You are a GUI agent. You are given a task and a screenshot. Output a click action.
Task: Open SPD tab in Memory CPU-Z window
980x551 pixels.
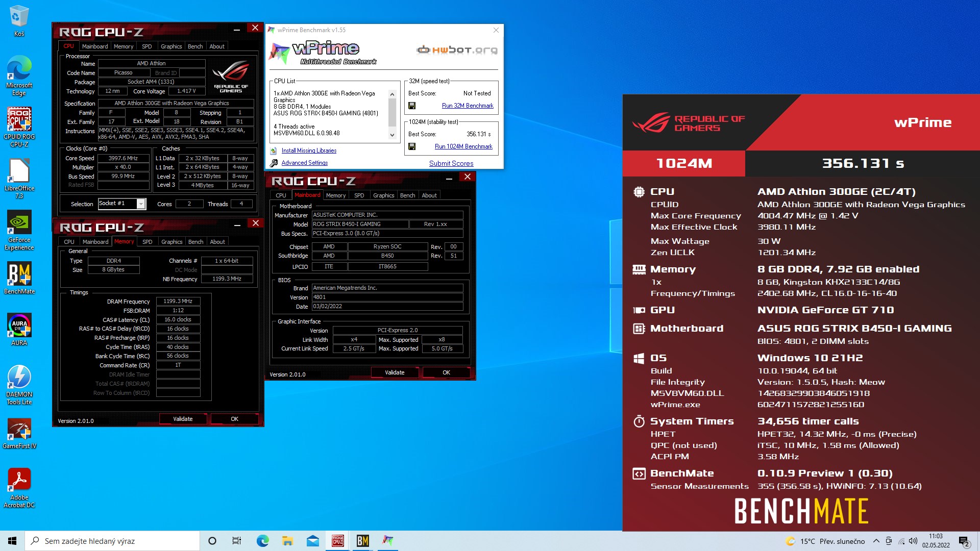[148, 242]
